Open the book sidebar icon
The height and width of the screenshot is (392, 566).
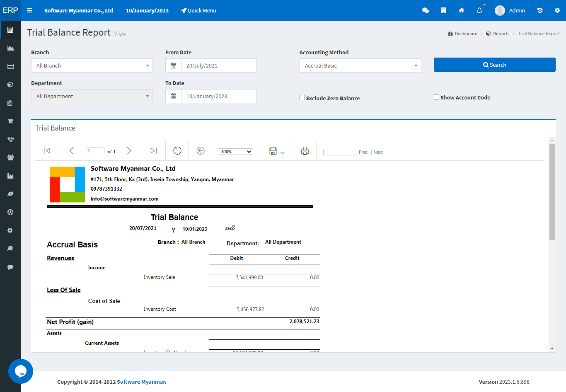pos(10,249)
